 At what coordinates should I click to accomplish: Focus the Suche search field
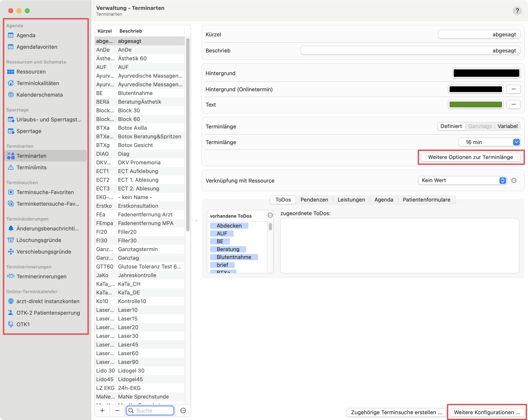tap(150, 411)
